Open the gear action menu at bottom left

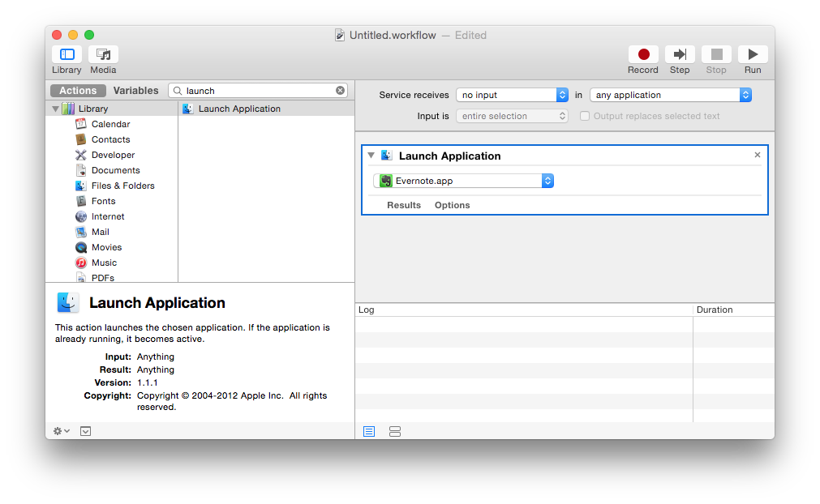(61, 431)
